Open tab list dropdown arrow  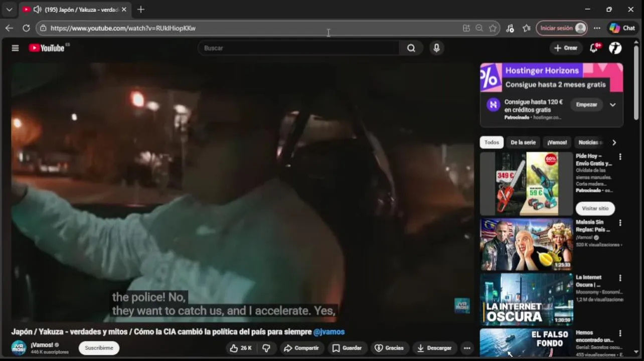pos(9,10)
